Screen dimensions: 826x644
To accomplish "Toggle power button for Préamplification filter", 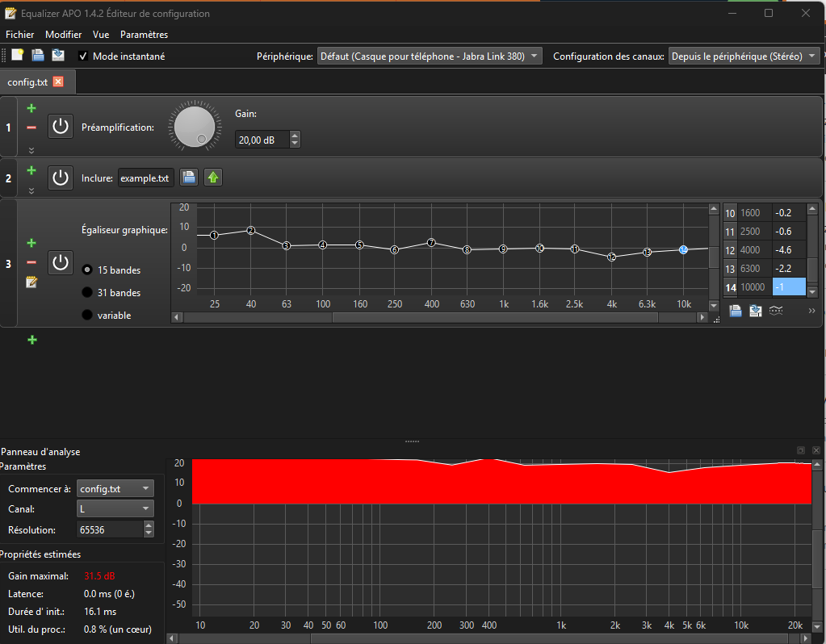I will coord(61,127).
